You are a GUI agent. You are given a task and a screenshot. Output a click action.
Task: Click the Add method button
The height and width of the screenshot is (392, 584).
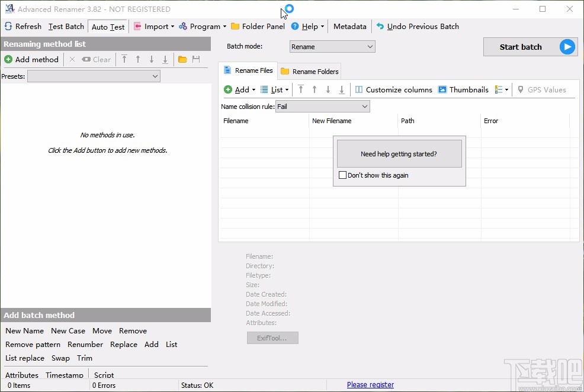pyautogui.click(x=31, y=60)
